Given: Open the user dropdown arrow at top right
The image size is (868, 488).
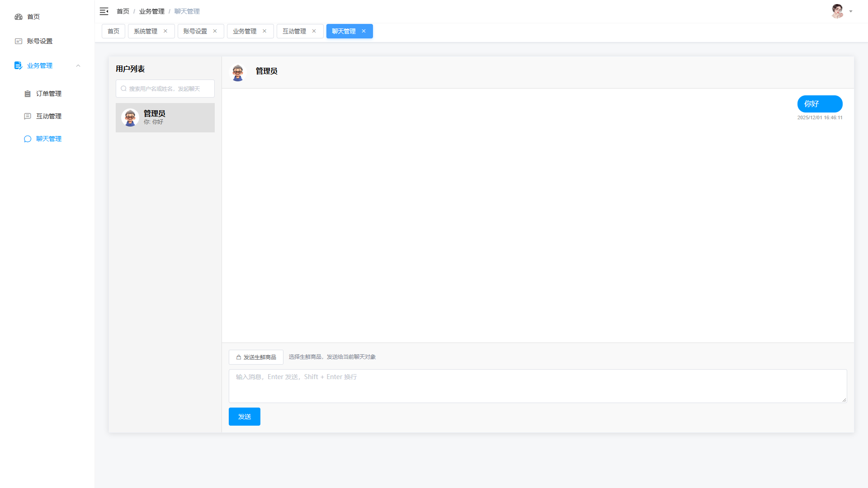Looking at the screenshot, I should [851, 12].
